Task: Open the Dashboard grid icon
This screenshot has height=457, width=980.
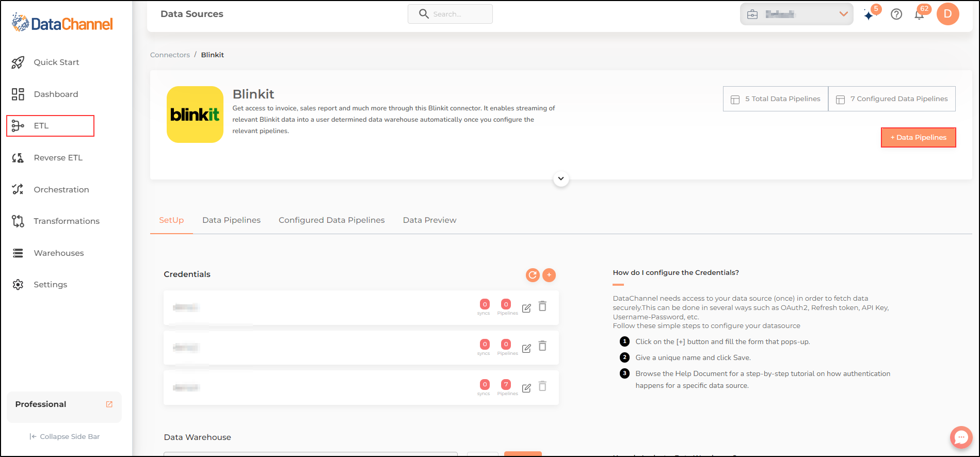Action: (18, 94)
